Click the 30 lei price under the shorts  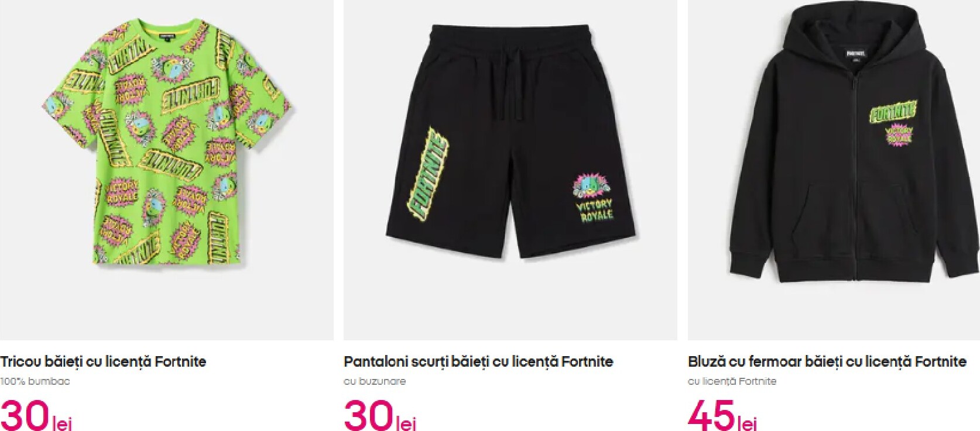click(x=380, y=415)
